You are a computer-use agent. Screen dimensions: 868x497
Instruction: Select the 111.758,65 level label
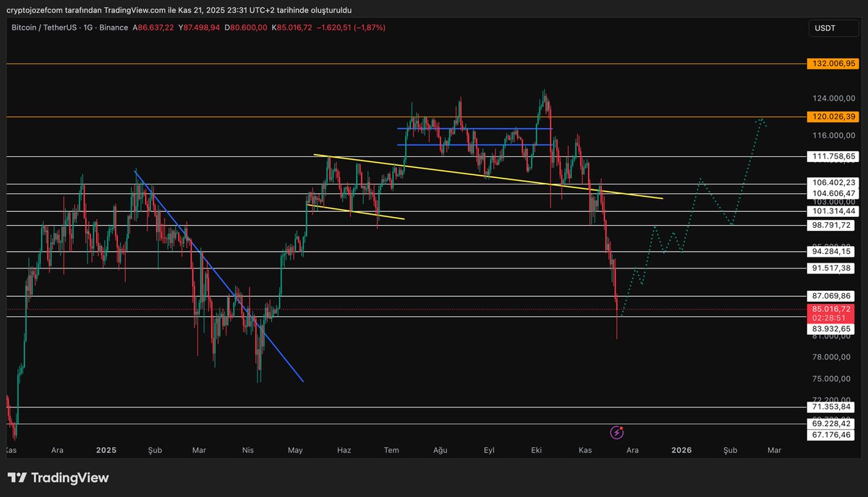pyautogui.click(x=832, y=156)
